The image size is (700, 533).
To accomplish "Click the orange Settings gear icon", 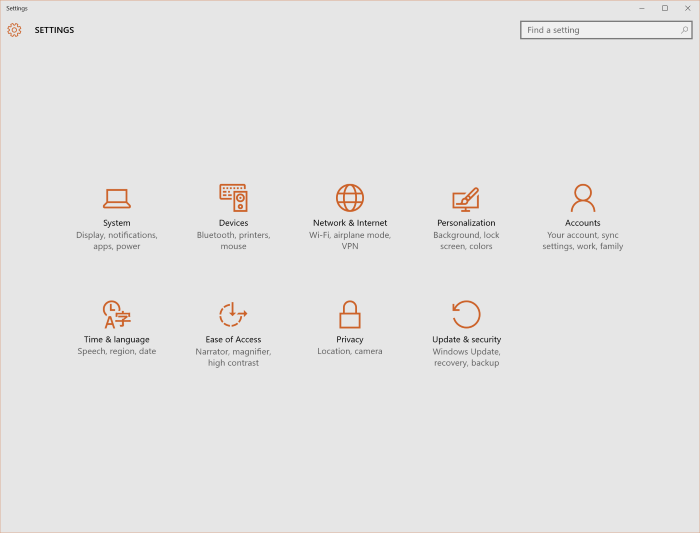I will [x=14, y=30].
